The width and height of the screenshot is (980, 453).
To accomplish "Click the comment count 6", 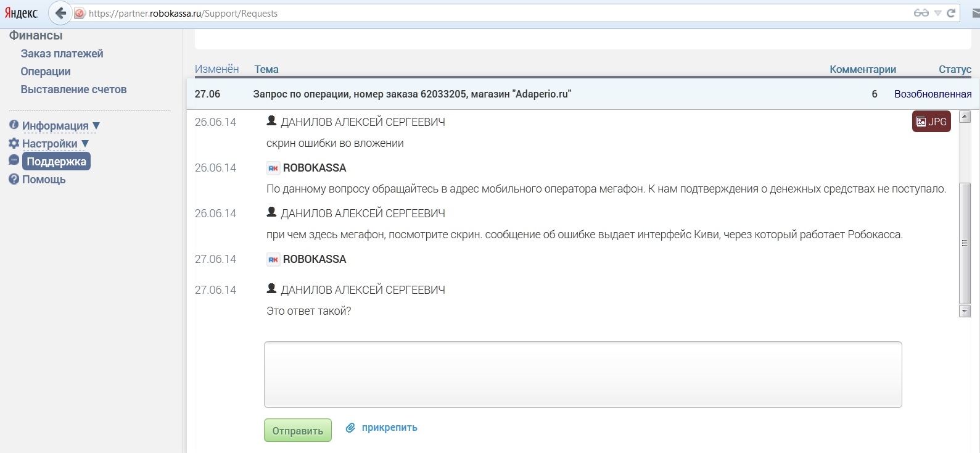I will coord(875,94).
